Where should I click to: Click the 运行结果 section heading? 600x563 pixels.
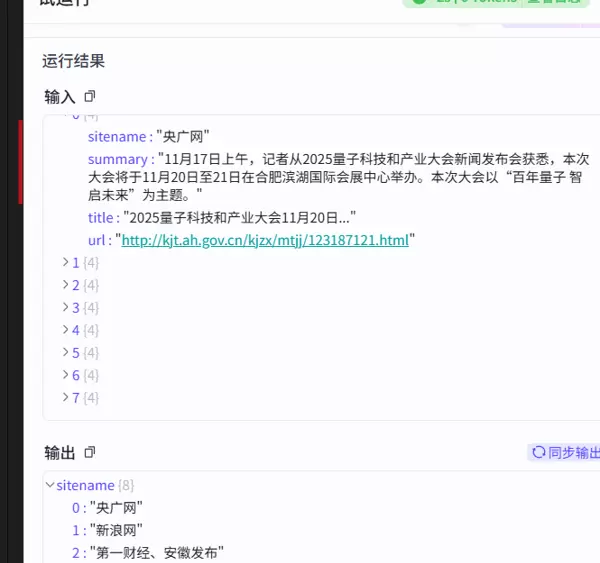74,61
